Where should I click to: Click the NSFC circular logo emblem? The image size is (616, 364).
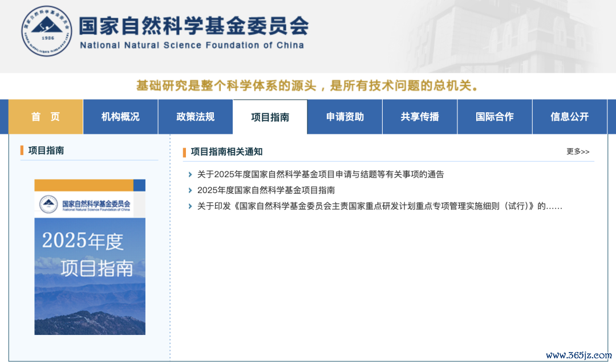47,31
